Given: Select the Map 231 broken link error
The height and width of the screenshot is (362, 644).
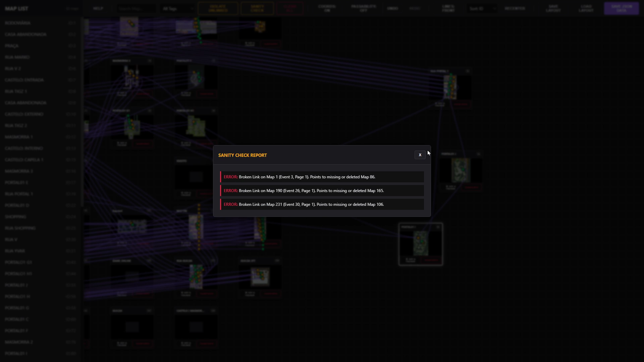Looking at the screenshot, I should (x=322, y=204).
